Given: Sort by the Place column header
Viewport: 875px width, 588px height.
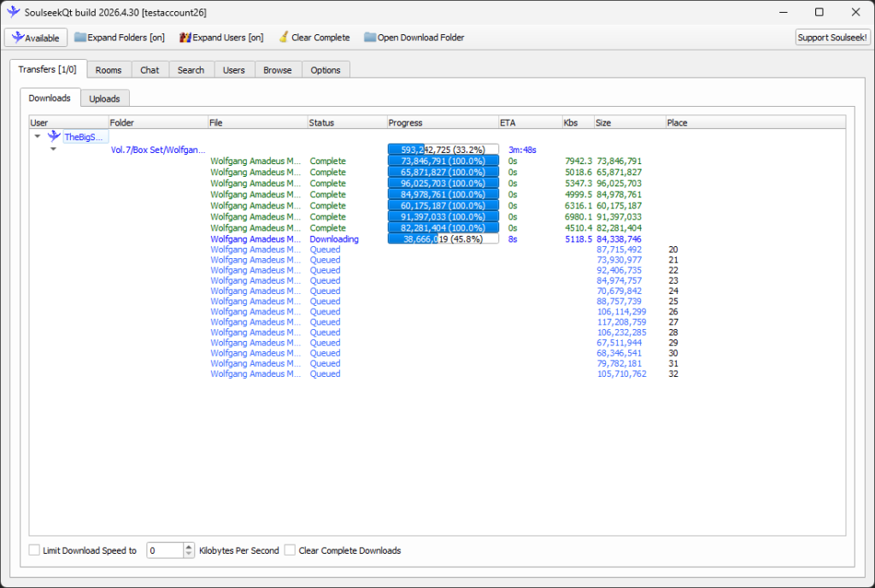Looking at the screenshot, I should point(755,122).
